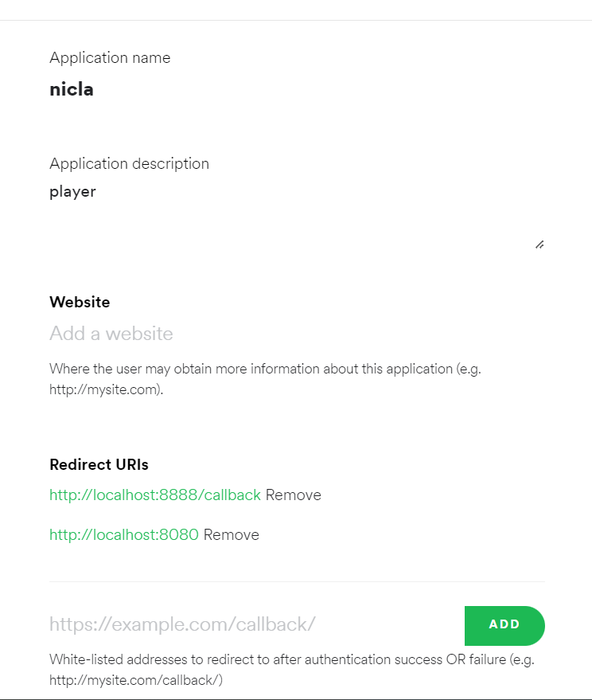Click the Redirect URIs heading
Screen dimensions: 592x700
click(99, 464)
